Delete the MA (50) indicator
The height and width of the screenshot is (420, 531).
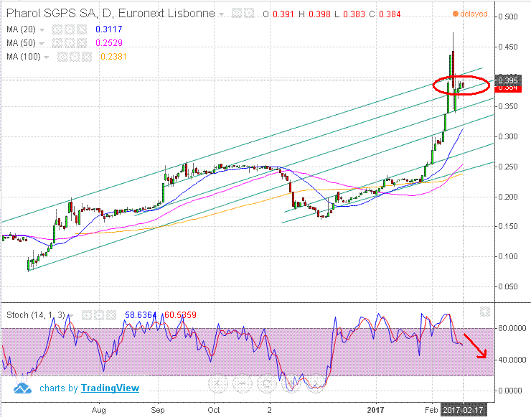click(x=82, y=43)
